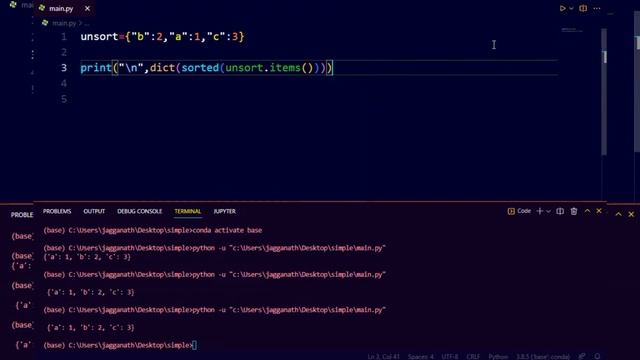Click the terminal prompt input cursor
The image size is (640, 360).
(194, 345)
